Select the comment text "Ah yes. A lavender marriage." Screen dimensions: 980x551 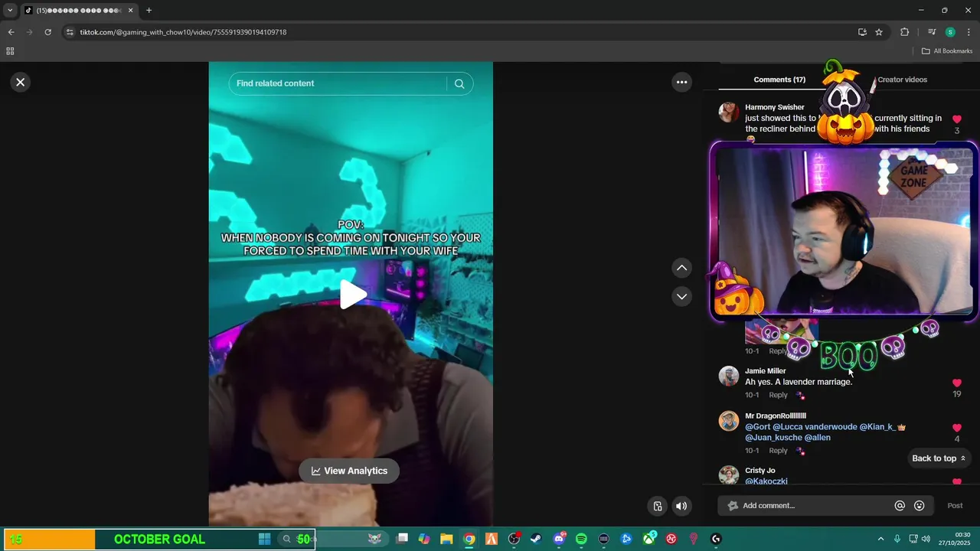799,382
